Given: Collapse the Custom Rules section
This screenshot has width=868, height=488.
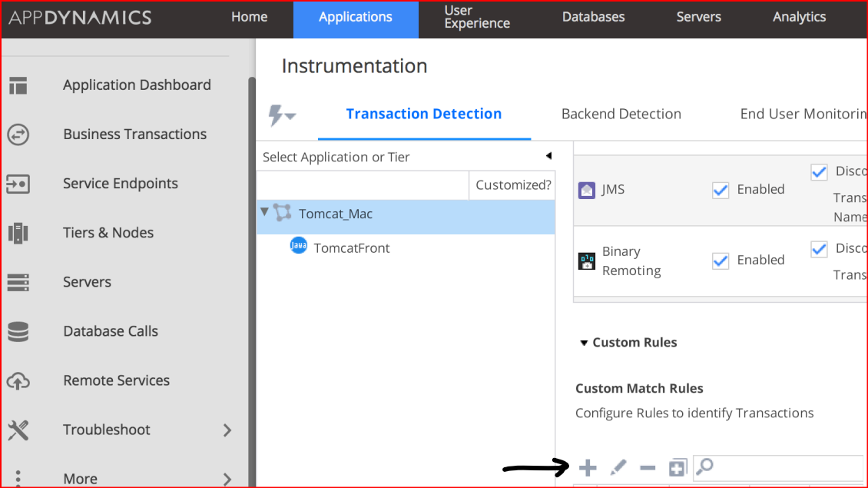Looking at the screenshot, I should point(584,343).
